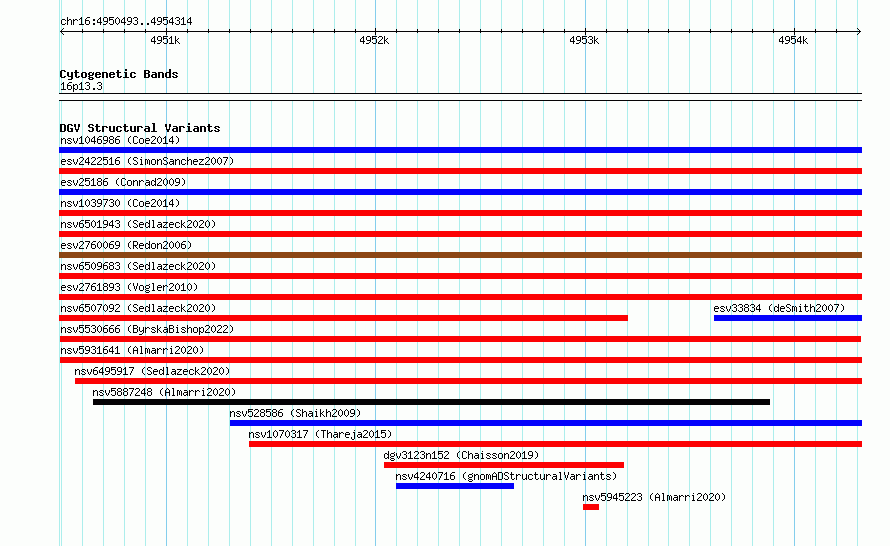This screenshot has height=546, width=890.
Task: Click the esv2422516 (SimonSanchez2007) red bar
Action: pyautogui.click(x=460, y=171)
